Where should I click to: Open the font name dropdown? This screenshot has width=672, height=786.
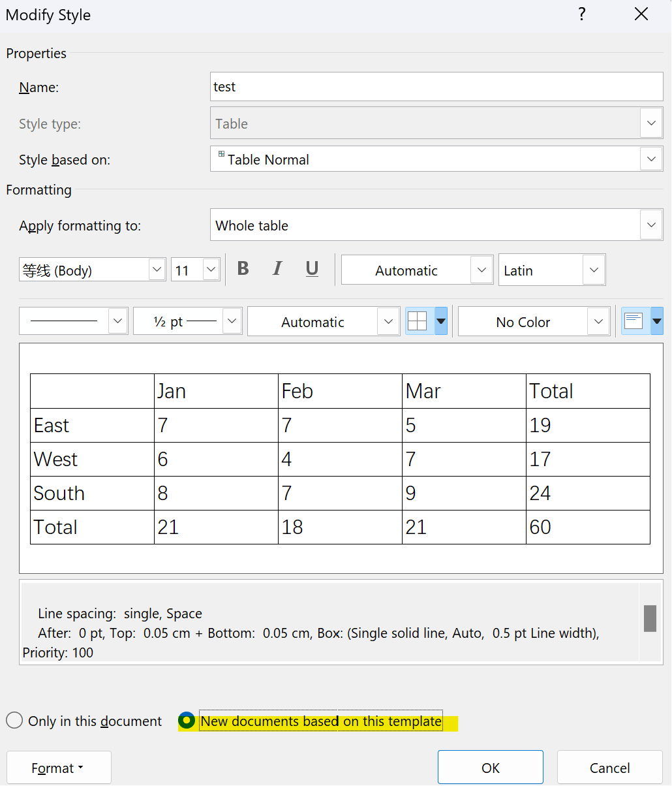pos(157,270)
